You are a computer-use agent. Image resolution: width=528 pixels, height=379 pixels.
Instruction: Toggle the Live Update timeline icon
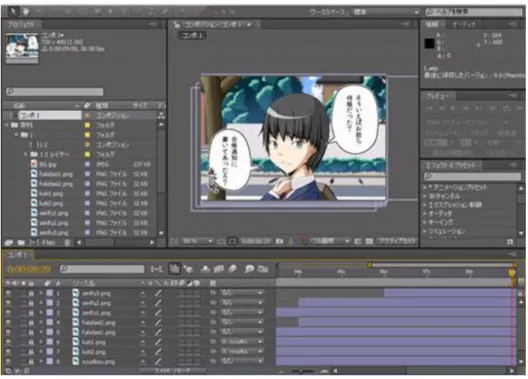tap(174, 269)
